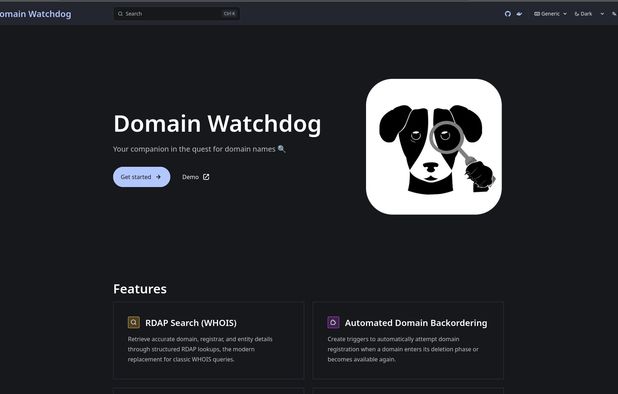The image size is (618, 394).
Task: Click the search magnifier icon in navbar
Action: pyautogui.click(x=121, y=14)
